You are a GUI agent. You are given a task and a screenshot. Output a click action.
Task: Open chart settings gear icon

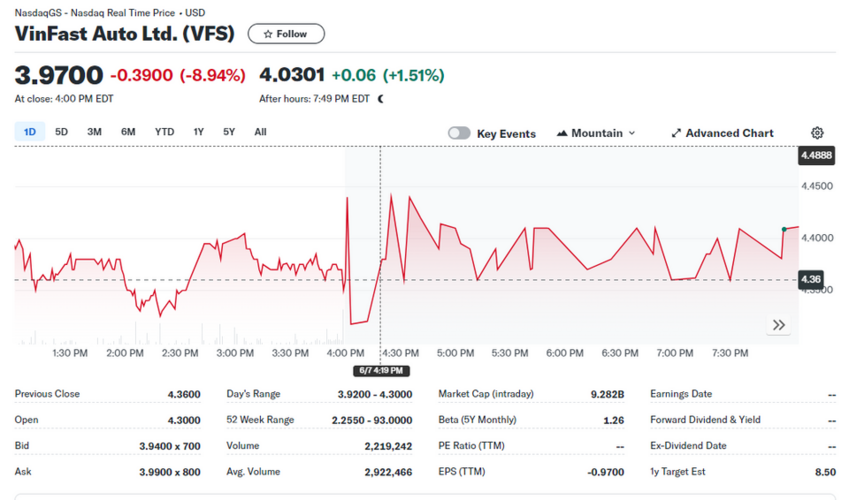pos(817,133)
